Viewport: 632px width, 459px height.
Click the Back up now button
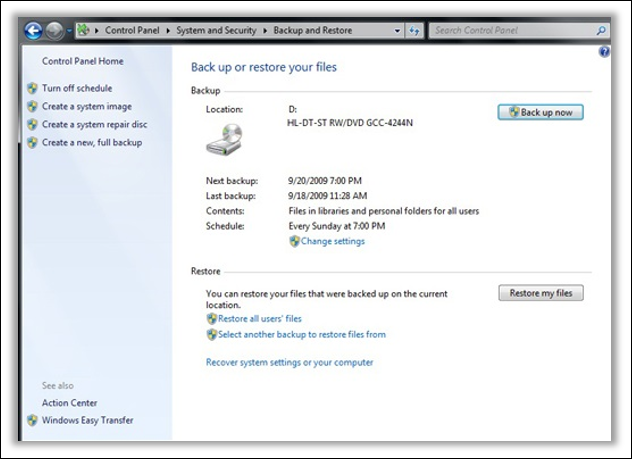click(541, 112)
